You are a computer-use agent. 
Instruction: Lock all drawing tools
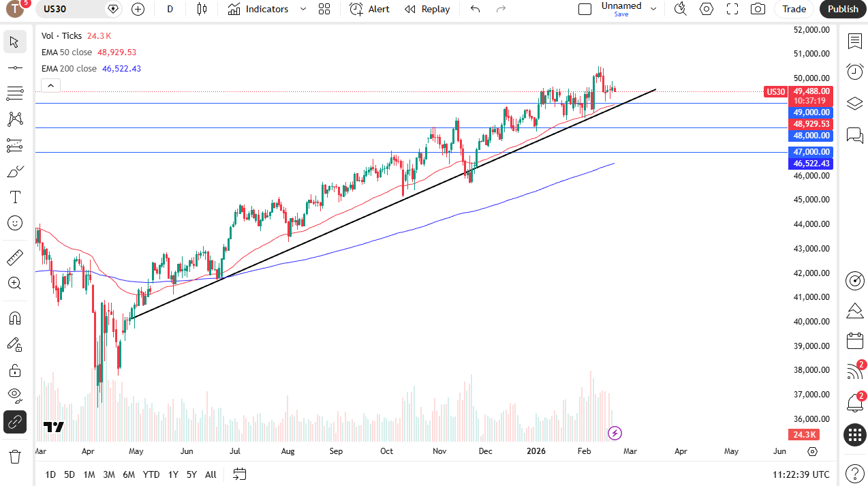[15, 370]
